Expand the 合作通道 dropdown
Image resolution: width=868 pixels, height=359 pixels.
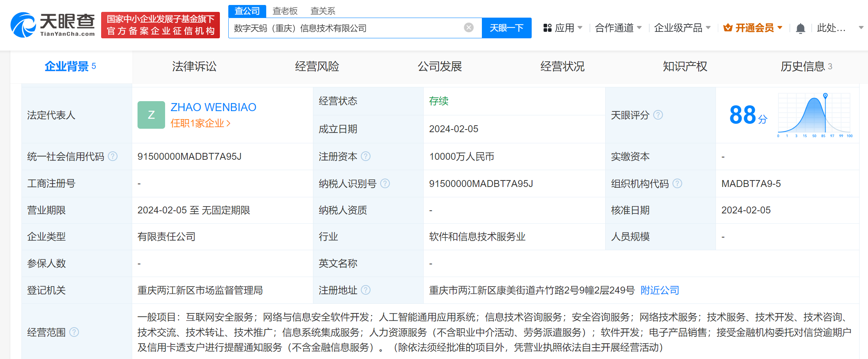pyautogui.click(x=618, y=28)
